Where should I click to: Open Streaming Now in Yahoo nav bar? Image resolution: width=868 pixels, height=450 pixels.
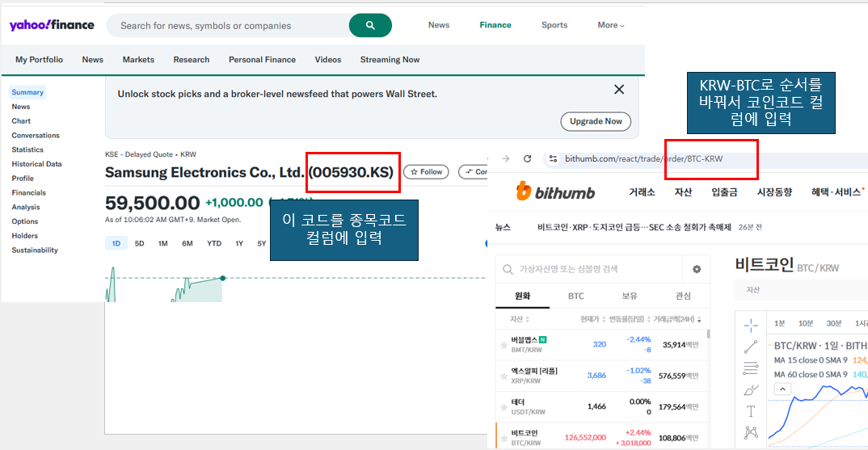(390, 60)
